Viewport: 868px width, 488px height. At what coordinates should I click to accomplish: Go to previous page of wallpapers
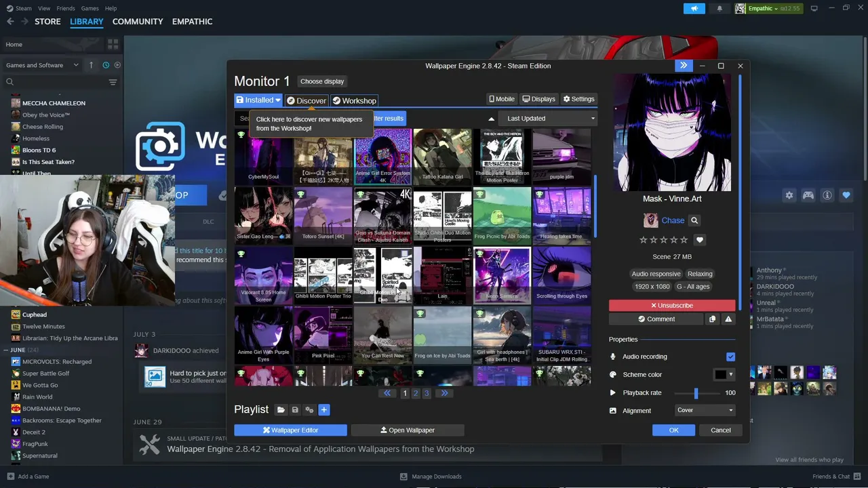387,393
